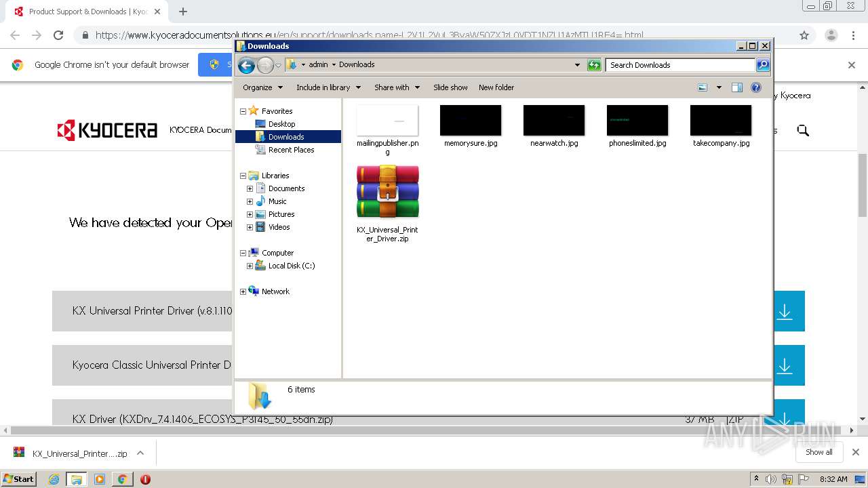Select the Product Support & Downloads tab

[x=87, y=12]
